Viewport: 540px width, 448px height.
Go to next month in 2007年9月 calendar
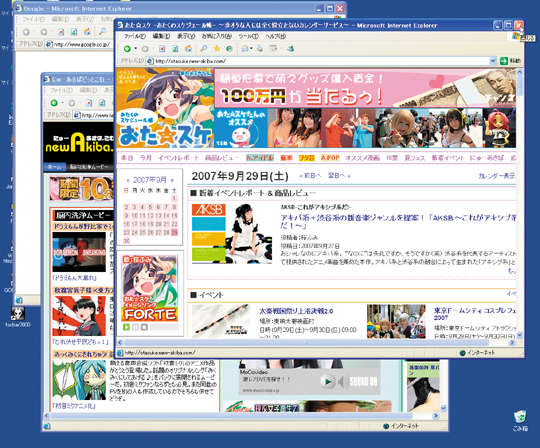tap(172, 180)
